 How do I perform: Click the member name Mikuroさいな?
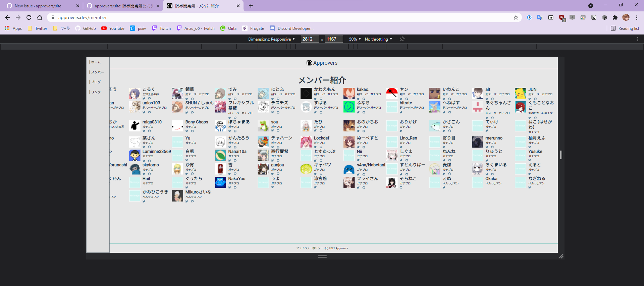click(198, 192)
